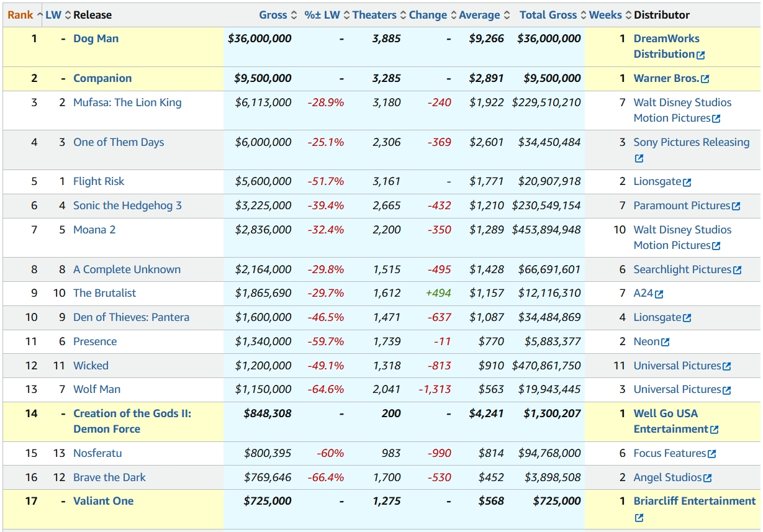
Task: Sort by Average column header
Action: click(x=479, y=15)
